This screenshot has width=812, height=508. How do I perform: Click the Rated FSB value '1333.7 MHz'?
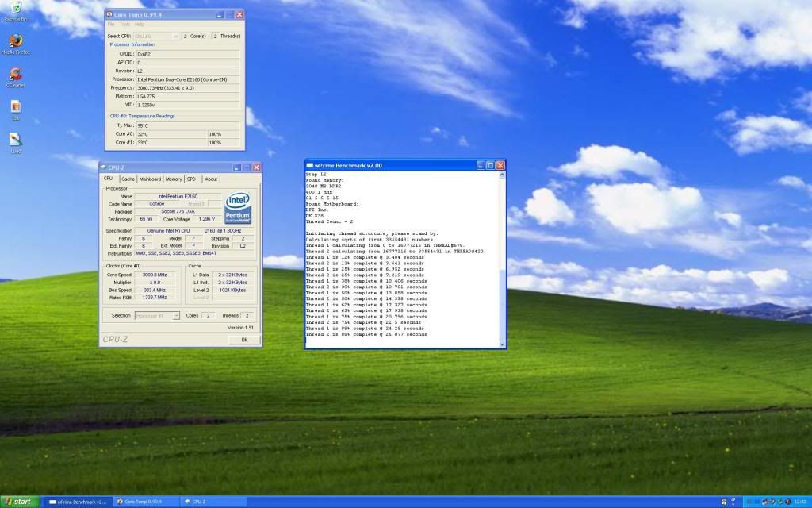pos(155,298)
